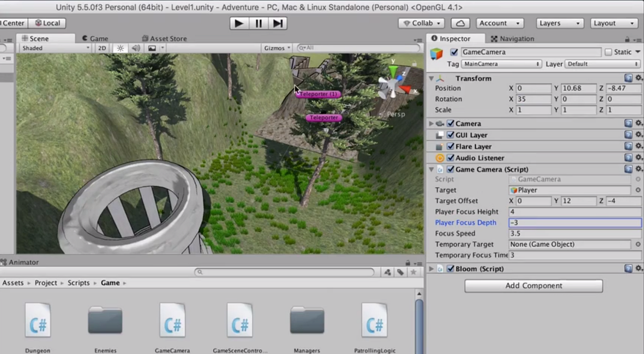Click the Audio Listener component icon

click(x=440, y=158)
